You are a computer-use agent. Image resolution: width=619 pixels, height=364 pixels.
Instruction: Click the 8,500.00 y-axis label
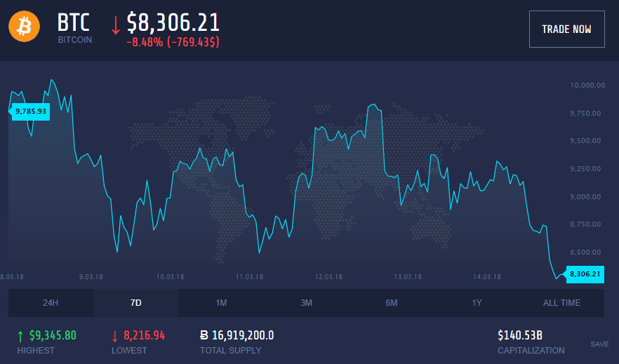[x=585, y=252]
